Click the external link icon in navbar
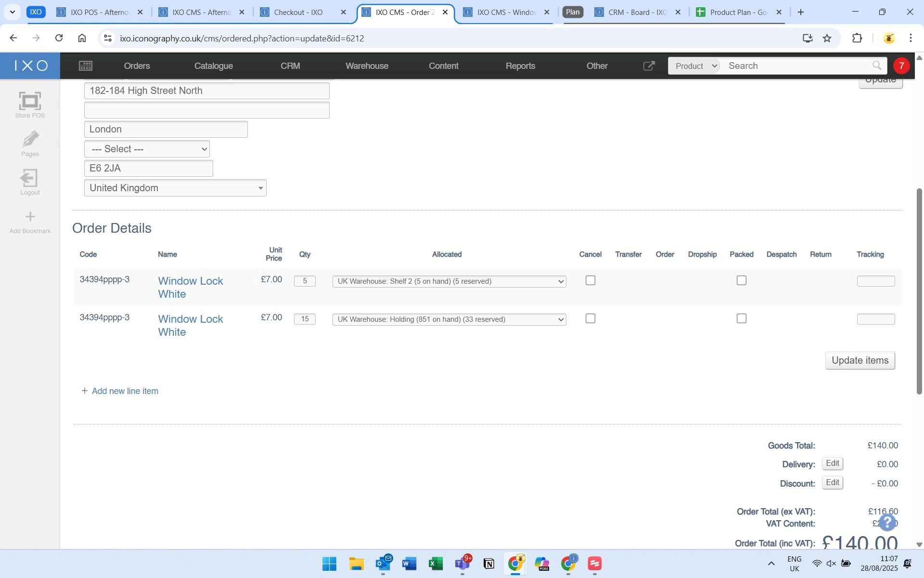 coord(649,66)
